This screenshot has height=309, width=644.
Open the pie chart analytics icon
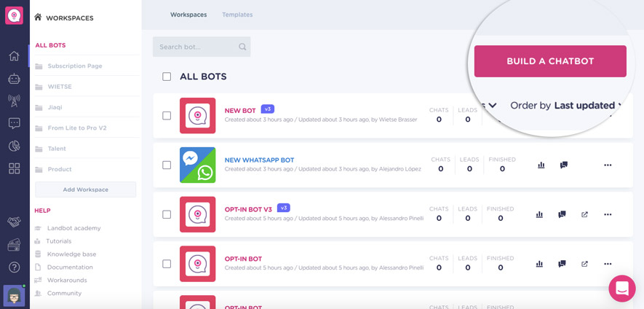(x=15, y=146)
